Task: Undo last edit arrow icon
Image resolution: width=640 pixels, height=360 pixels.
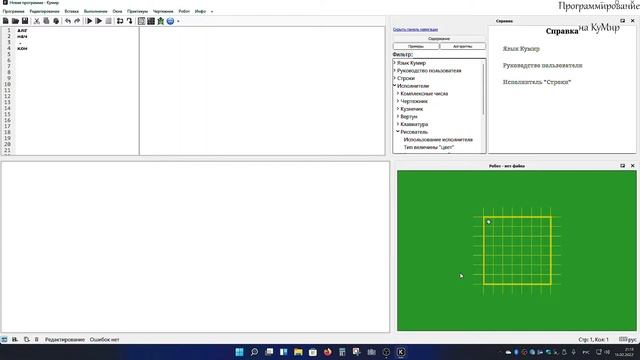Action: 68,21
